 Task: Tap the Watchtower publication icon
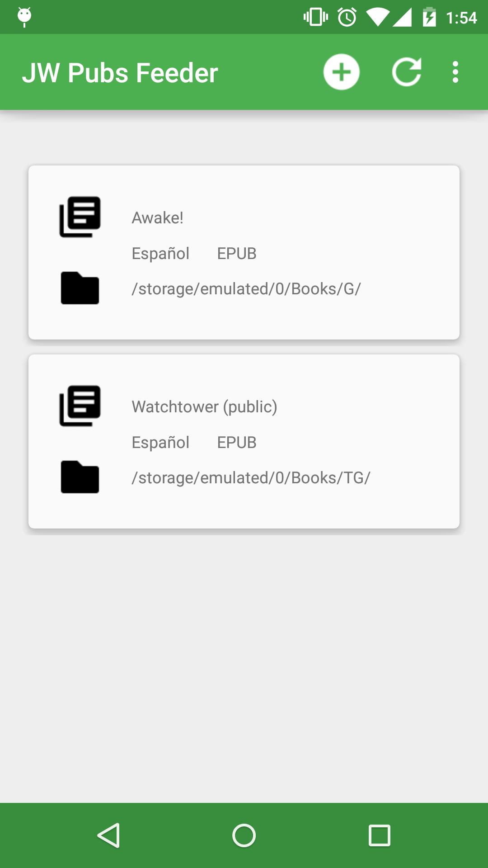[x=80, y=406]
